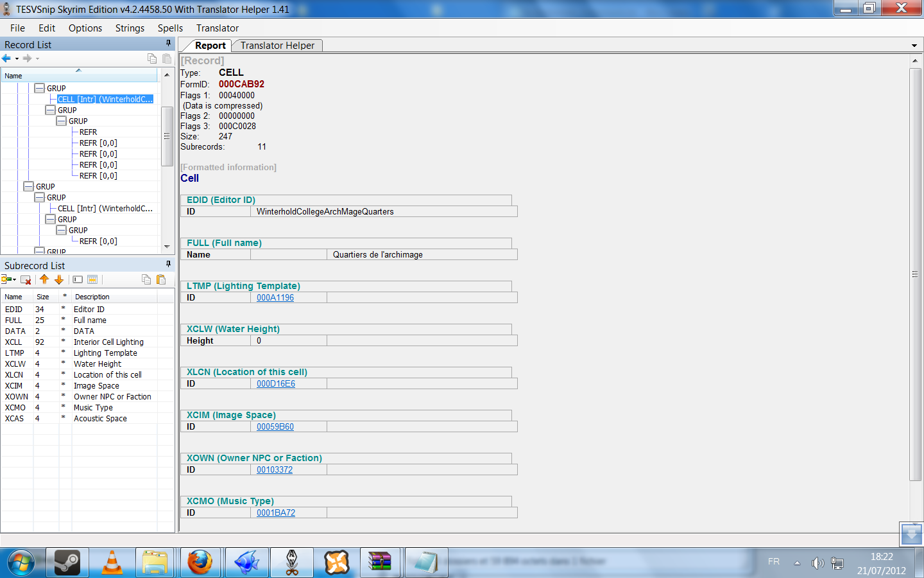The image size is (924, 578).
Task: Pin the Subrecord List panel
Action: tap(169, 264)
